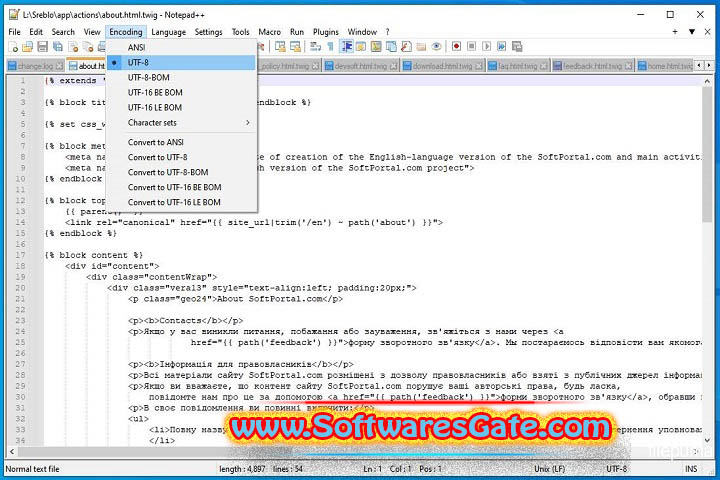Image resolution: width=720 pixels, height=480 pixels.
Task: Select ANSI encoding option
Action: point(181,47)
